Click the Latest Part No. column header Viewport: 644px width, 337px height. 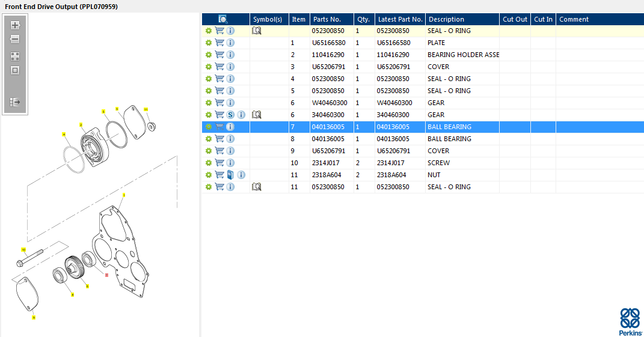[x=400, y=19]
